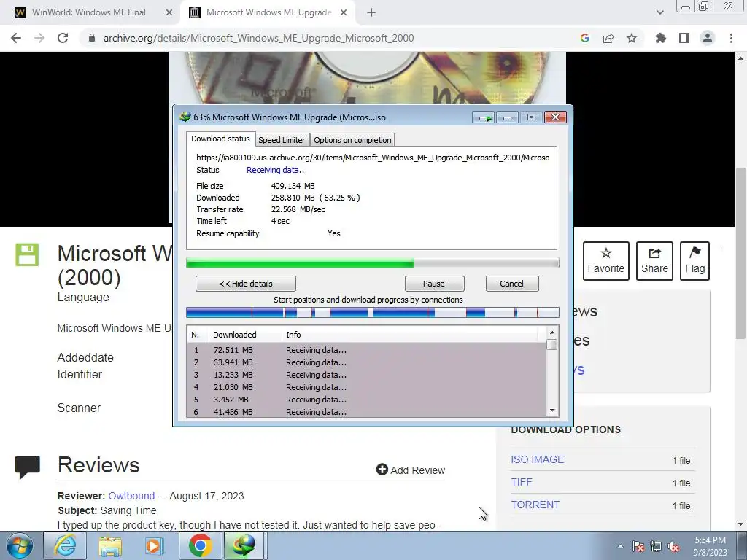Go back to the previous page in Chrome
747x560 pixels.
tap(16, 38)
